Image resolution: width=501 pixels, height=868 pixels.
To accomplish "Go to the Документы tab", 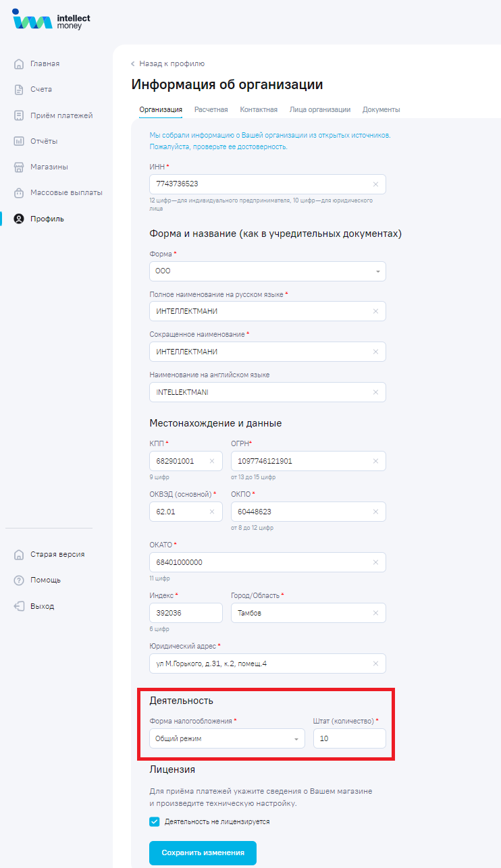I will (381, 109).
